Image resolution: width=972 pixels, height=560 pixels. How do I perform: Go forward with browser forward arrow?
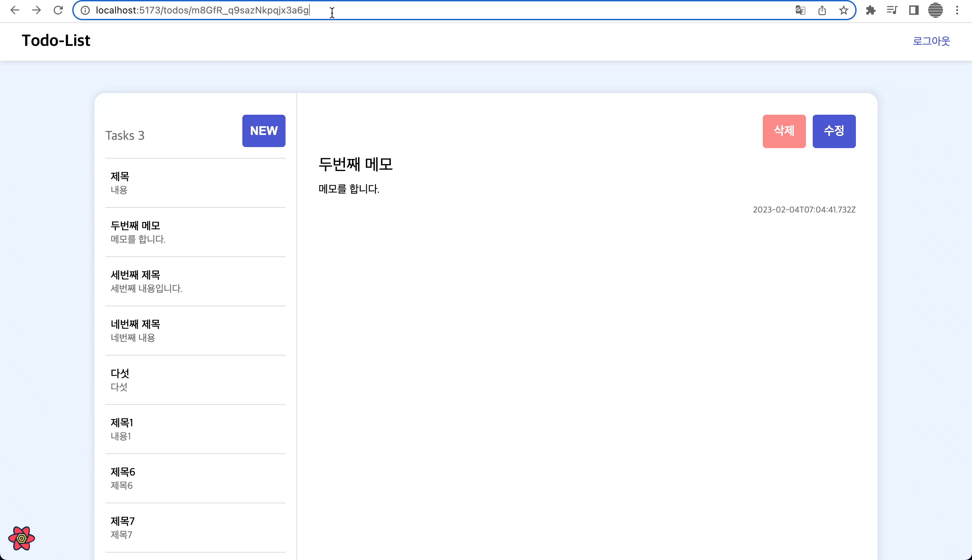pos(36,10)
